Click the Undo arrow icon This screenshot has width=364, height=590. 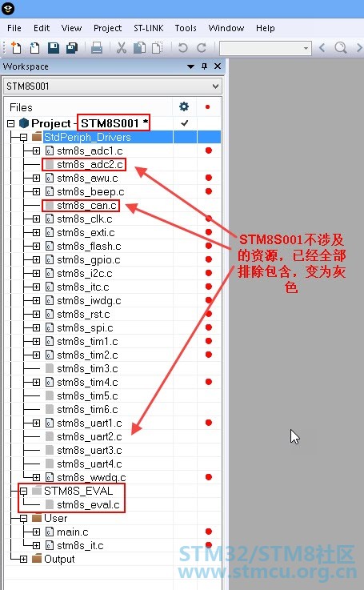[x=182, y=48]
